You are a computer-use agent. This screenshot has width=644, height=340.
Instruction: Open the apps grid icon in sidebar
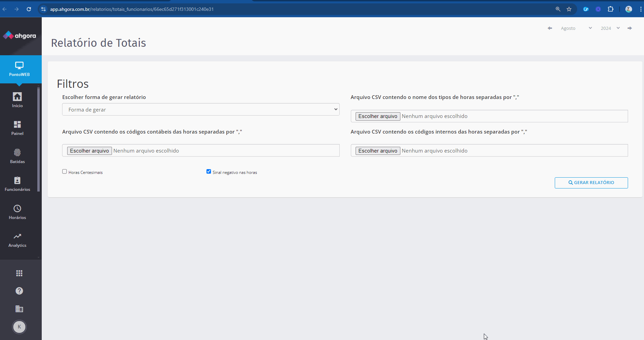click(x=19, y=273)
